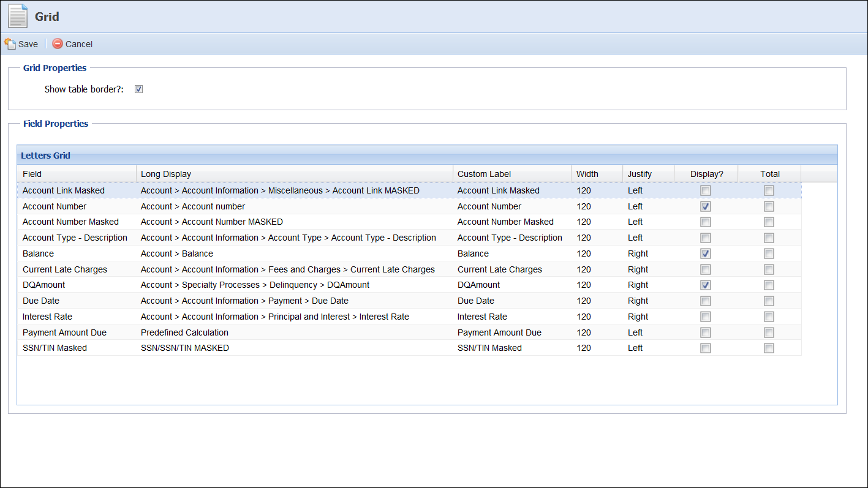Enable Total for Balance row

[x=769, y=253]
